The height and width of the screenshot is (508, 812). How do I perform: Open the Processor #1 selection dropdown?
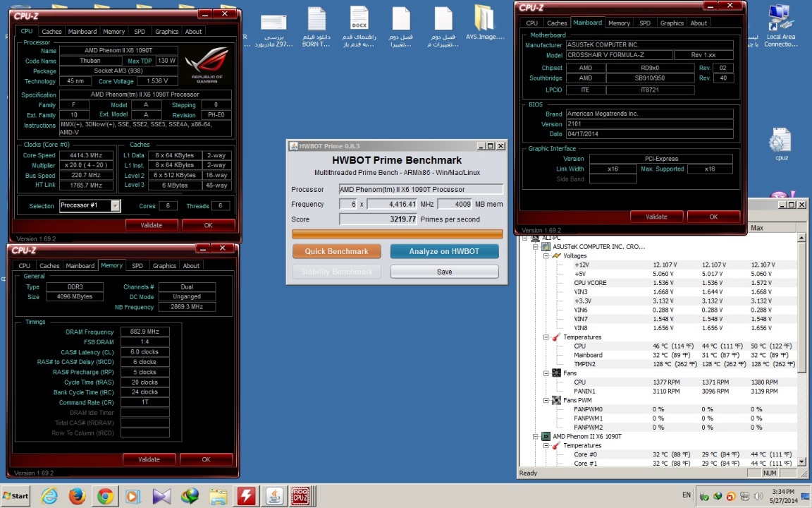tap(115, 206)
